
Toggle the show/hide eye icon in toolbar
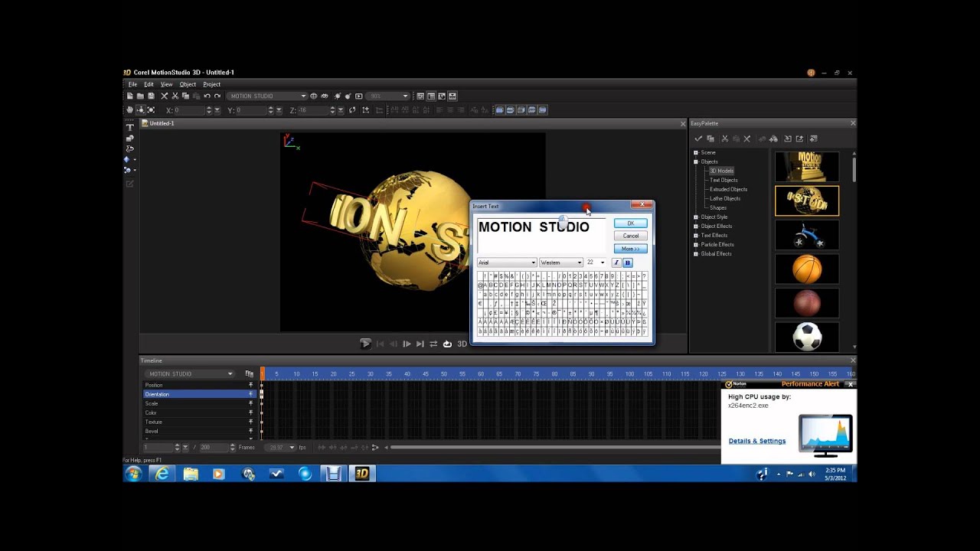click(x=325, y=96)
